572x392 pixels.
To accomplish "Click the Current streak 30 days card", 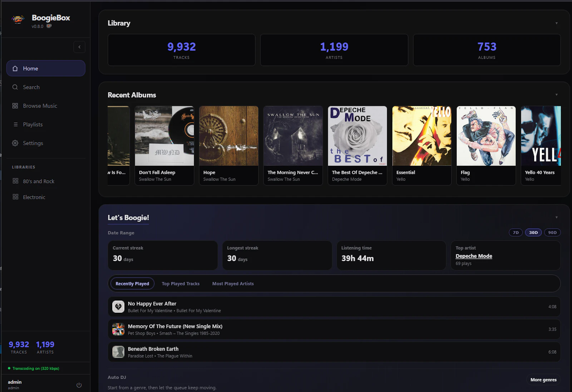I will (163, 255).
